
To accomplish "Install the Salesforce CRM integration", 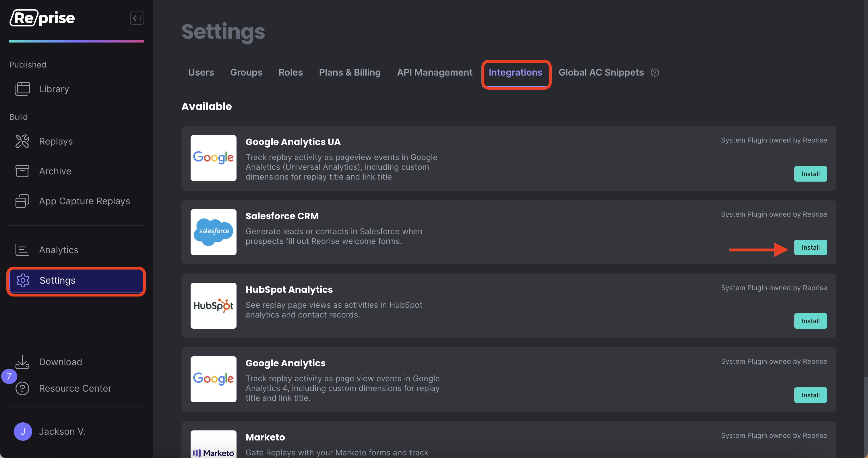I will [x=810, y=248].
